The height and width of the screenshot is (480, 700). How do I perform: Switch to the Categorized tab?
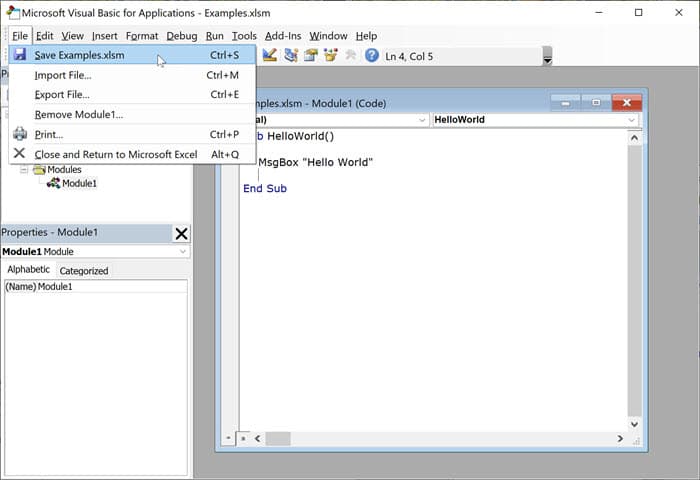tap(84, 271)
